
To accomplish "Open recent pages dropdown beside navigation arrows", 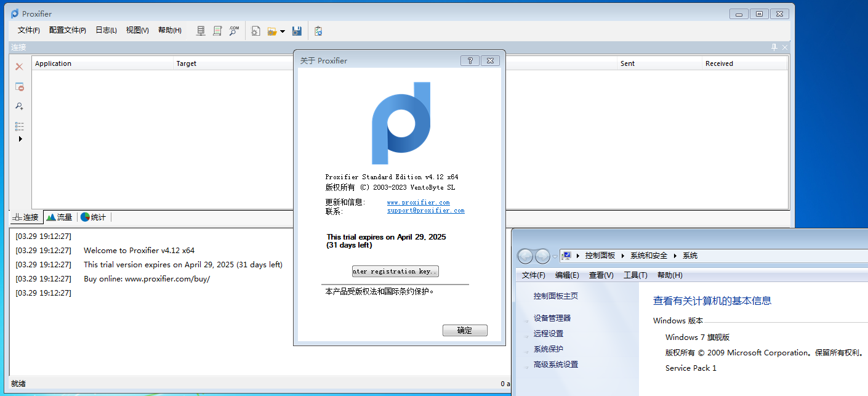I will 555,256.
